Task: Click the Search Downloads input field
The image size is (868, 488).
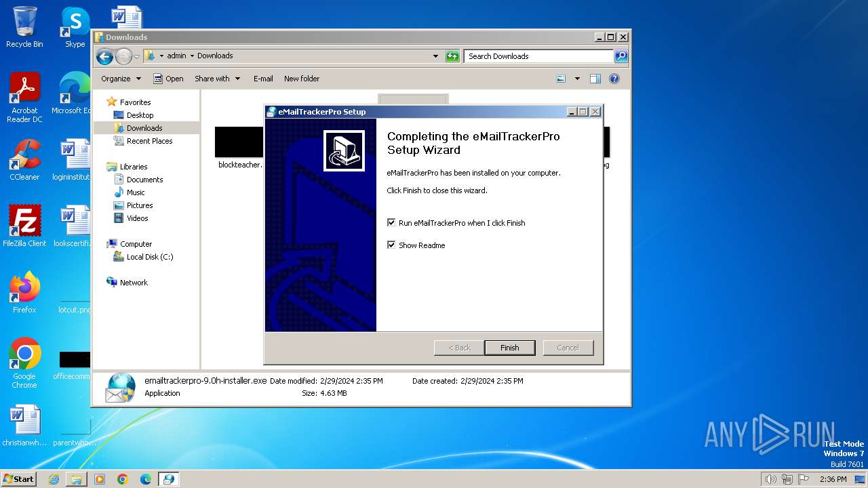Action: [x=539, y=56]
